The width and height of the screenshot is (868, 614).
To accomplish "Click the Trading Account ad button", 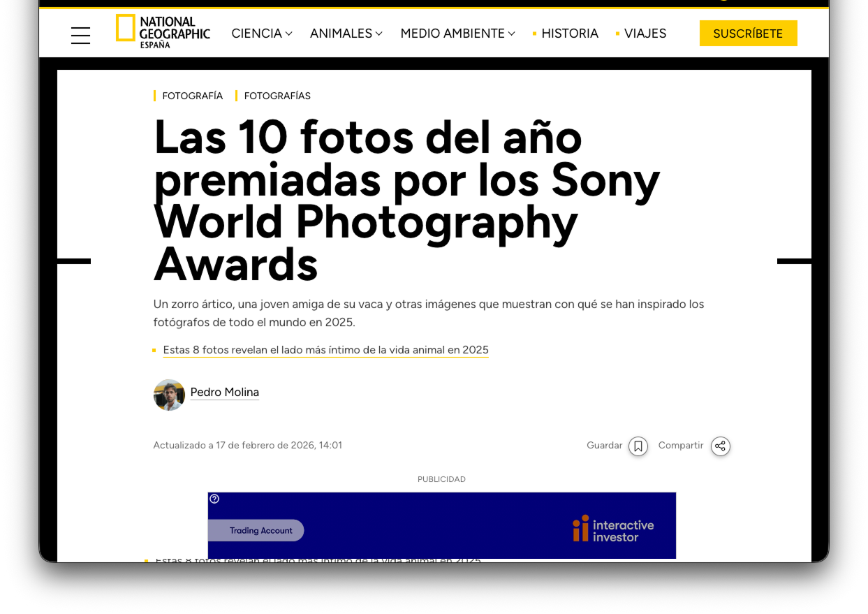I will point(256,531).
